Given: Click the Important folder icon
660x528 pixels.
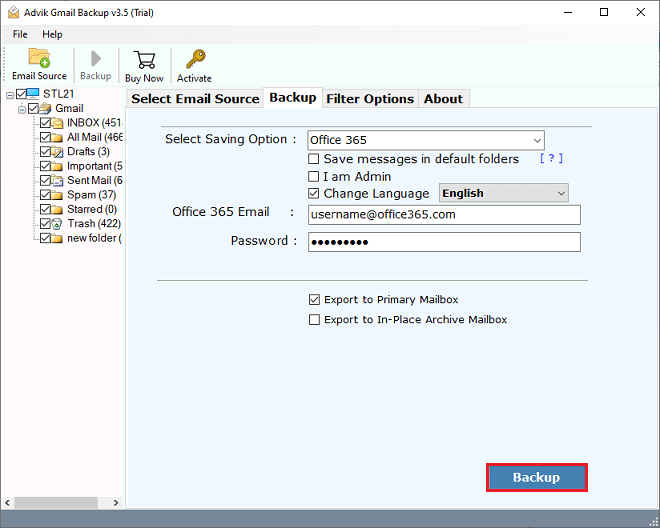Looking at the screenshot, I should [x=57, y=166].
